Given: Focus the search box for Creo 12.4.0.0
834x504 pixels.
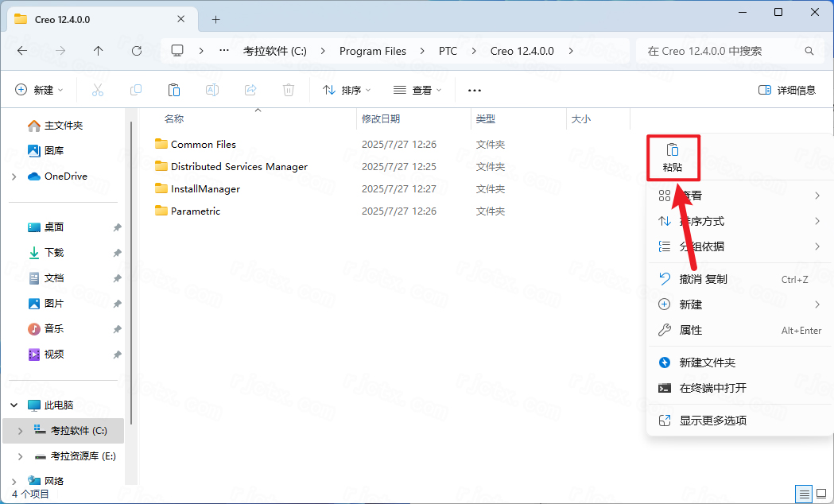Looking at the screenshot, I should (731, 51).
